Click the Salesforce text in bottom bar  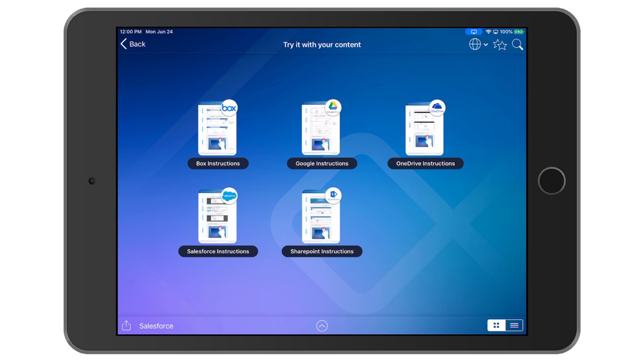point(156,326)
